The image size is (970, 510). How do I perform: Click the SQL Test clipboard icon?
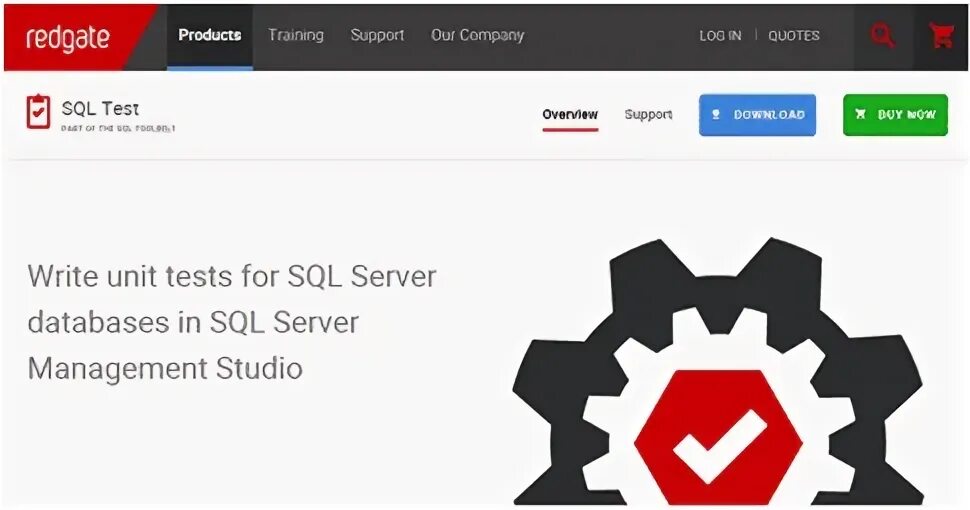coord(38,112)
